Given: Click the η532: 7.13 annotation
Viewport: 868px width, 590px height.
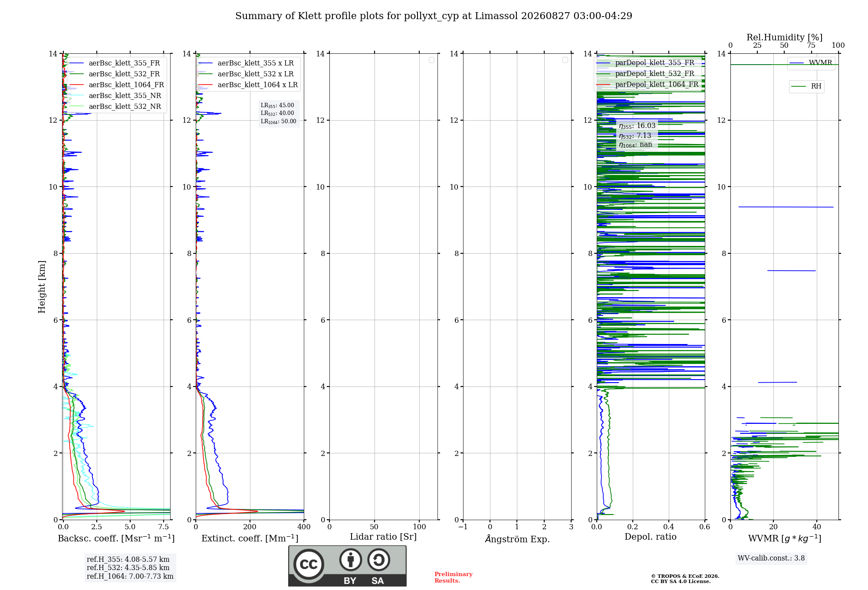Looking at the screenshot, I should click(x=635, y=135).
